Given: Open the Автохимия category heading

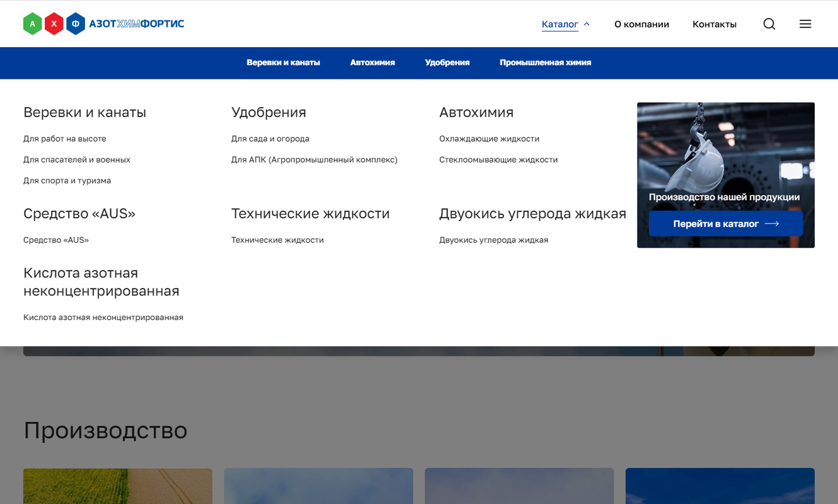Looking at the screenshot, I should [476, 112].
